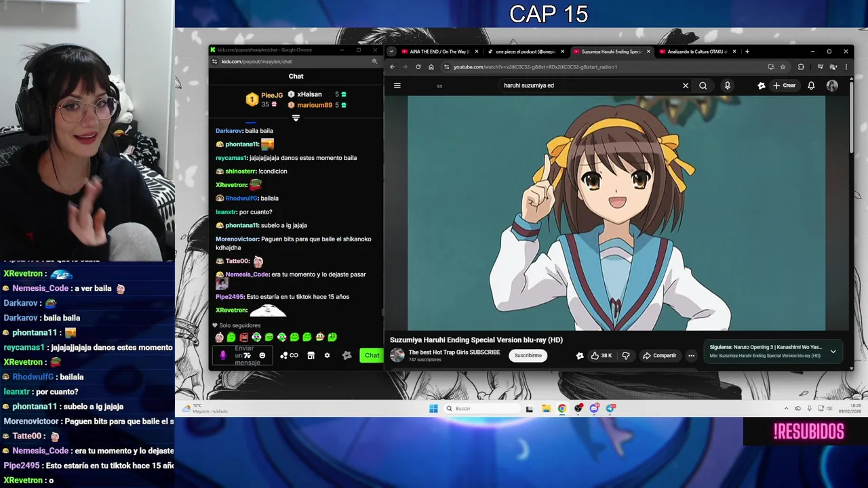Open Chrome from the Windows taskbar

[561, 408]
